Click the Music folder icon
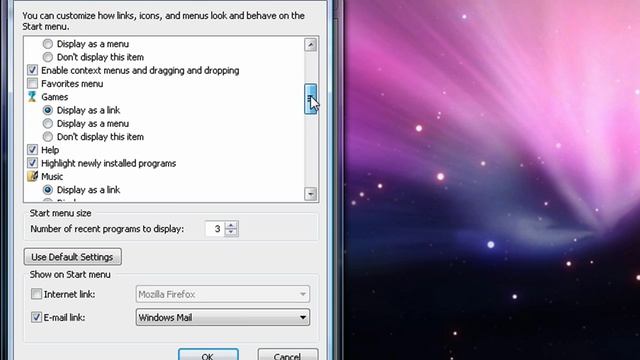 point(32,176)
